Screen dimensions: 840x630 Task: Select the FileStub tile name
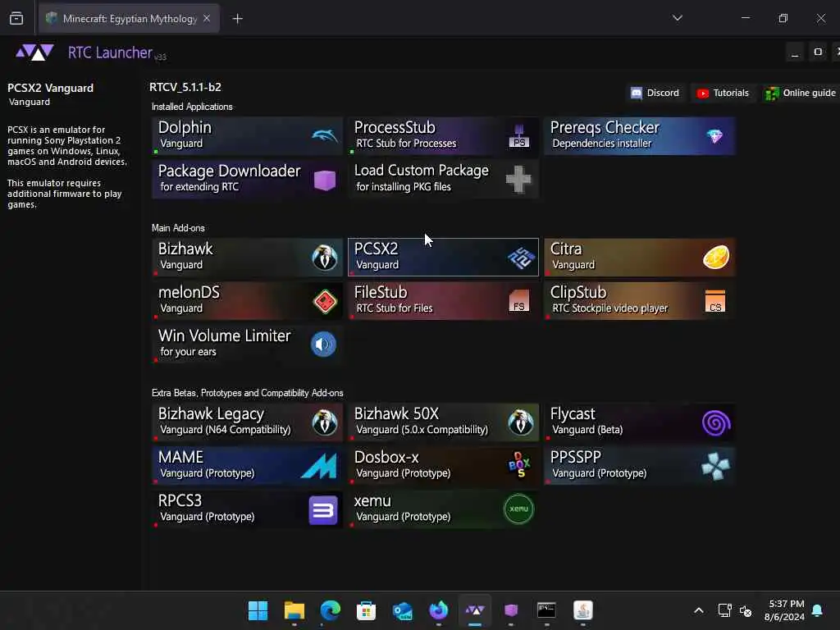point(381,292)
